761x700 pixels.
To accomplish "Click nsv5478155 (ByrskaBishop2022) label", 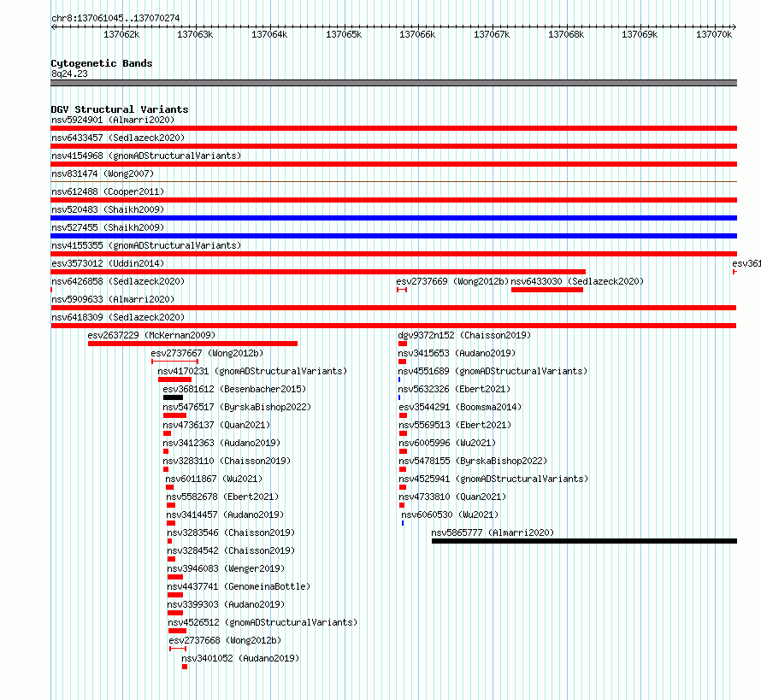I will pyautogui.click(x=473, y=461).
